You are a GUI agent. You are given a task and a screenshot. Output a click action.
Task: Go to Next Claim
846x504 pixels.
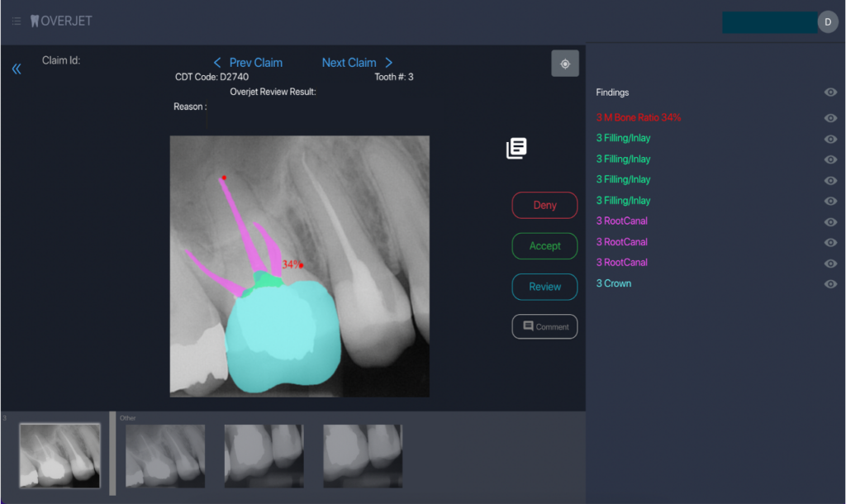(x=357, y=63)
